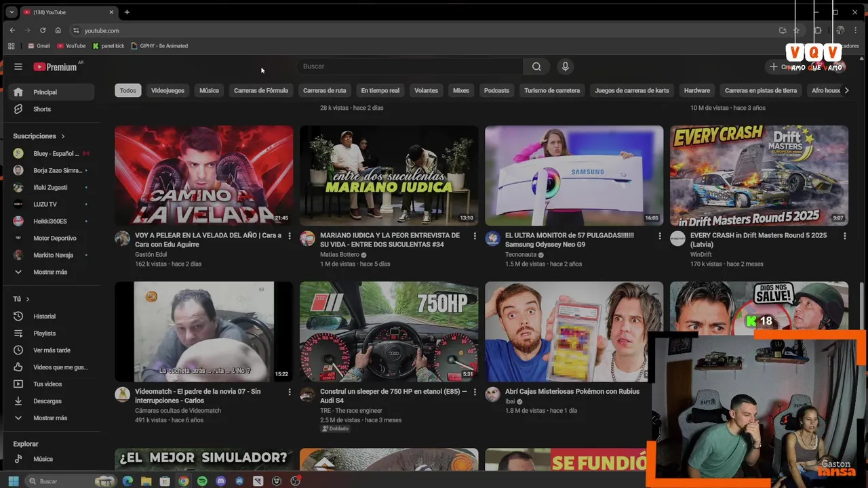Open Chrome apps grid in bookmarks bar
This screenshot has width=868, height=488.
[12, 46]
